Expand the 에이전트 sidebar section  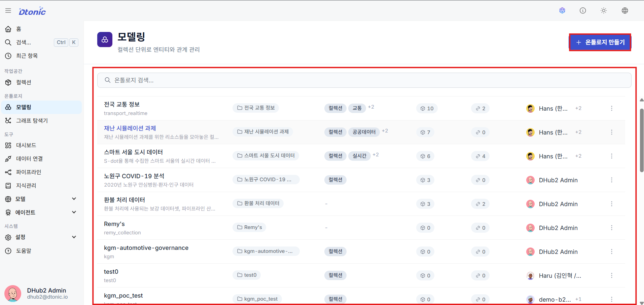(42, 213)
